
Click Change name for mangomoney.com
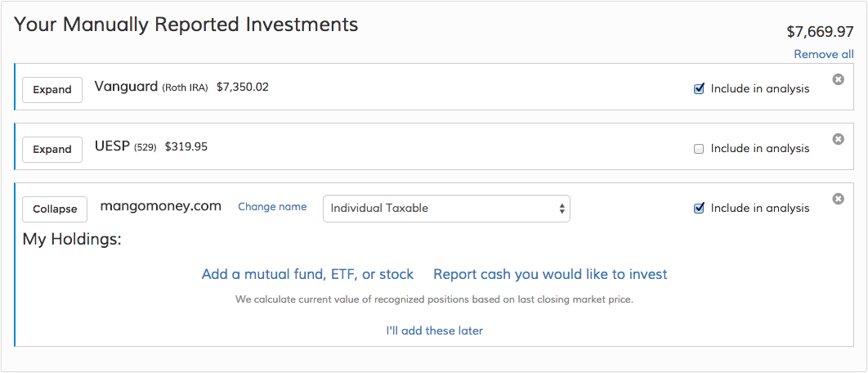272,207
